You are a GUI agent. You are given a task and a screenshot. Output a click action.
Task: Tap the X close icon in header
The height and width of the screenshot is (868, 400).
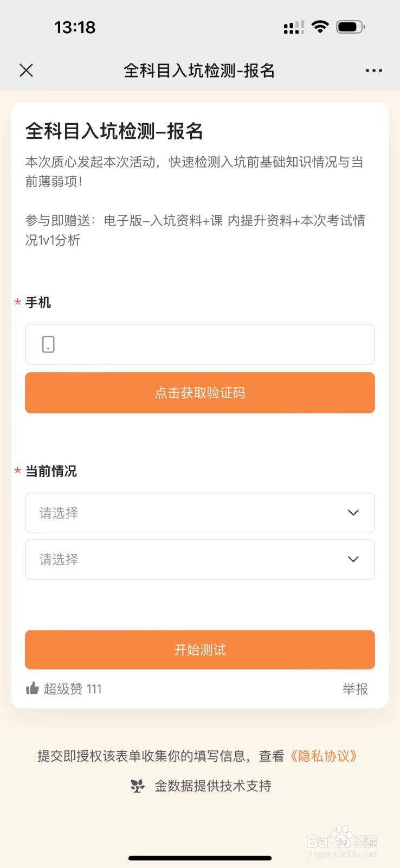tap(26, 71)
